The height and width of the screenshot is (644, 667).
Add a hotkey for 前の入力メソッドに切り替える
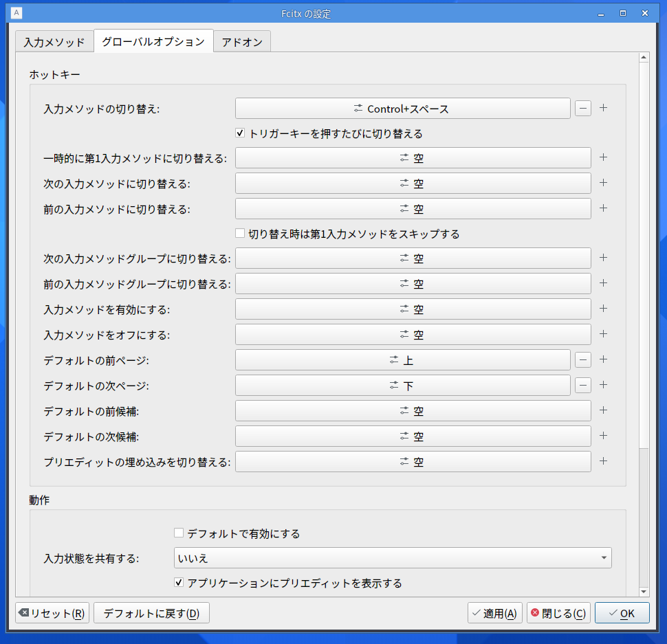603,209
